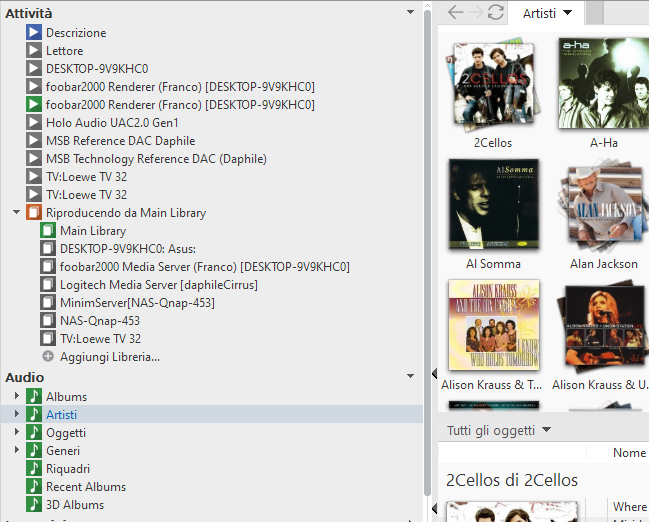Click the music note icon for Albums

pos(34,396)
